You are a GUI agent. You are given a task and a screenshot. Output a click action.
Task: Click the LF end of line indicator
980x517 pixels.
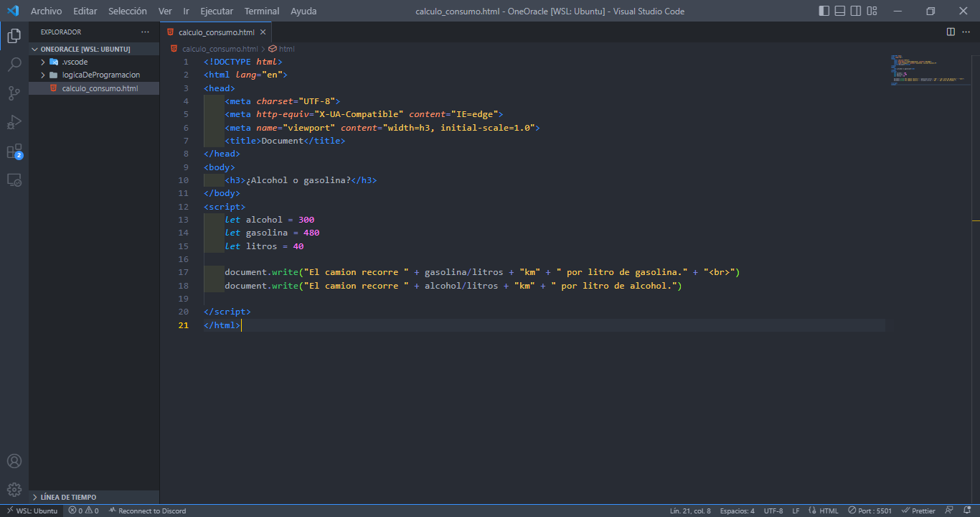pos(796,511)
